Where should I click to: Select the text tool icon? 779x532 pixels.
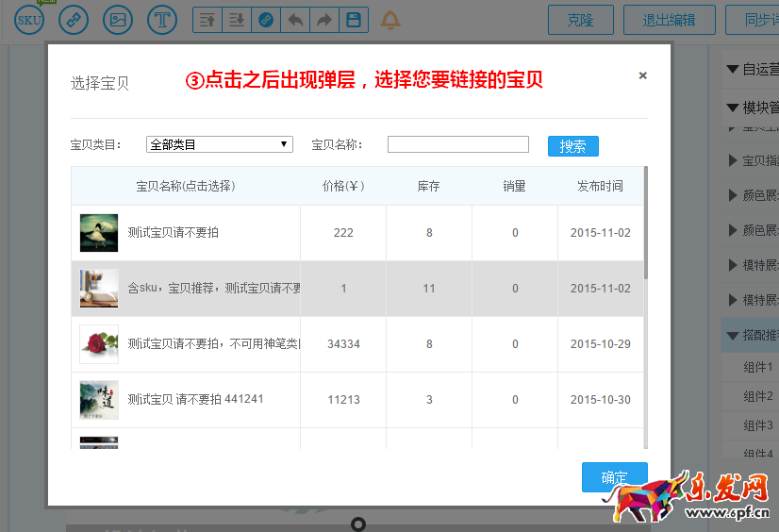[162, 19]
